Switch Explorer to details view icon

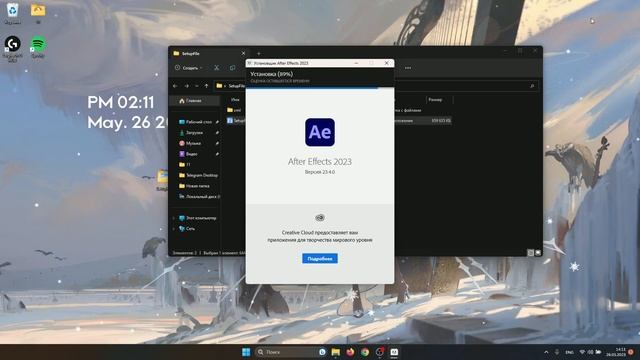point(530,253)
